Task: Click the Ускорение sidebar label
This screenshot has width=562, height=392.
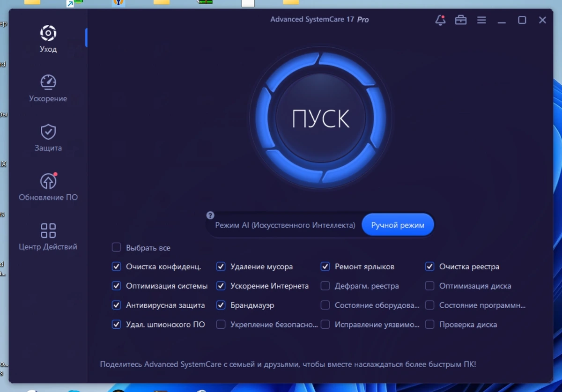Action: [48, 99]
